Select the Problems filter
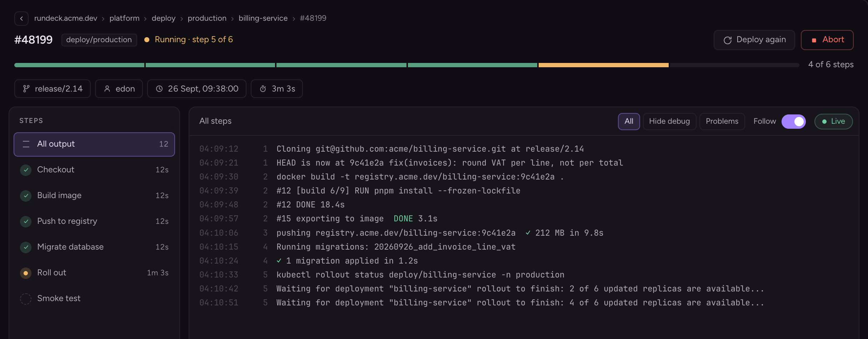Screen dimensions: 868x339 (x=722, y=122)
